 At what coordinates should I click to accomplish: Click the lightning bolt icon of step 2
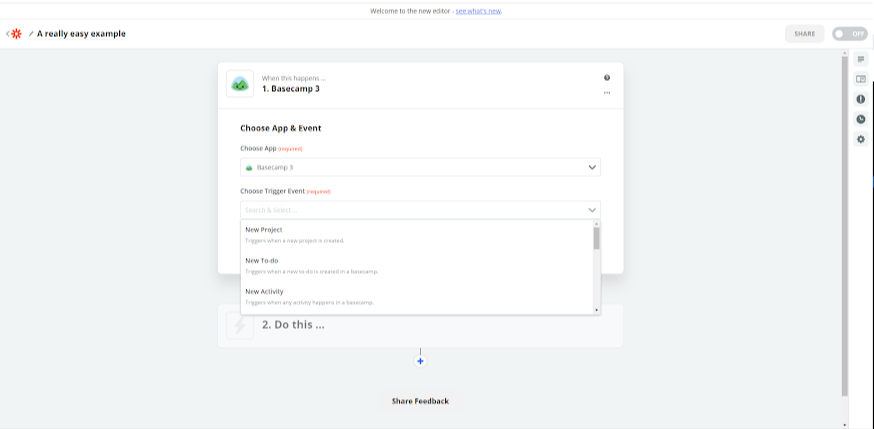pos(240,325)
